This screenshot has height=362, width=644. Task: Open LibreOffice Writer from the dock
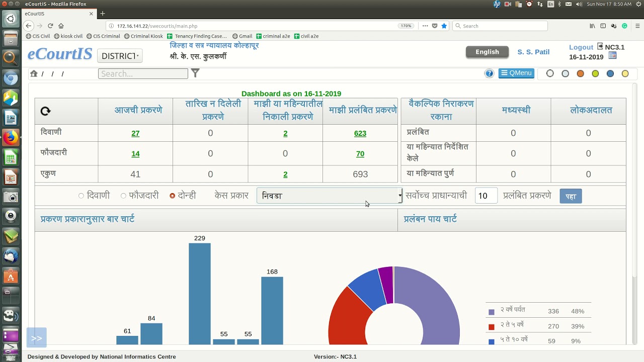coord(11,118)
